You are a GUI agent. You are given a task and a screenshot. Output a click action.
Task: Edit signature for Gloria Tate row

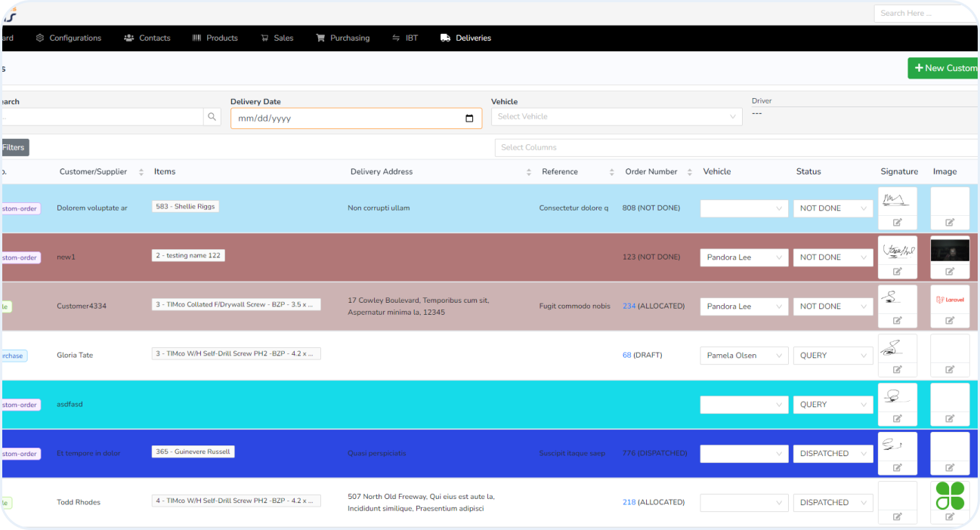click(x=897, y=369)
